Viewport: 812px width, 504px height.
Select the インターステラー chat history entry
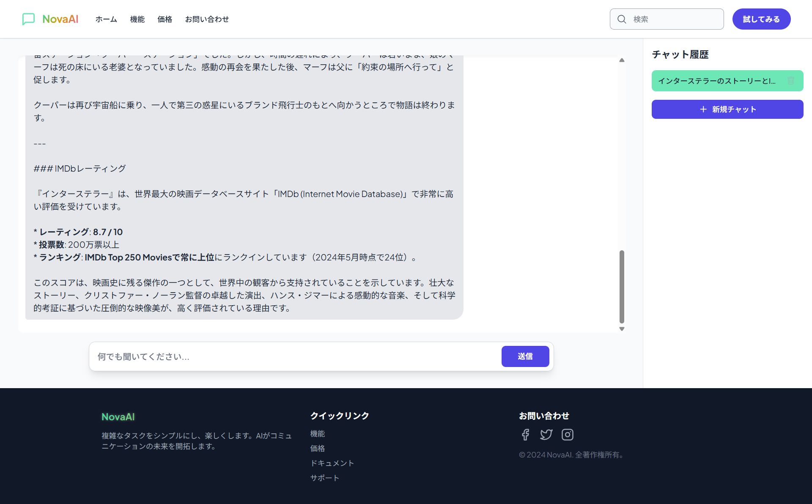(x=716, y=81)
